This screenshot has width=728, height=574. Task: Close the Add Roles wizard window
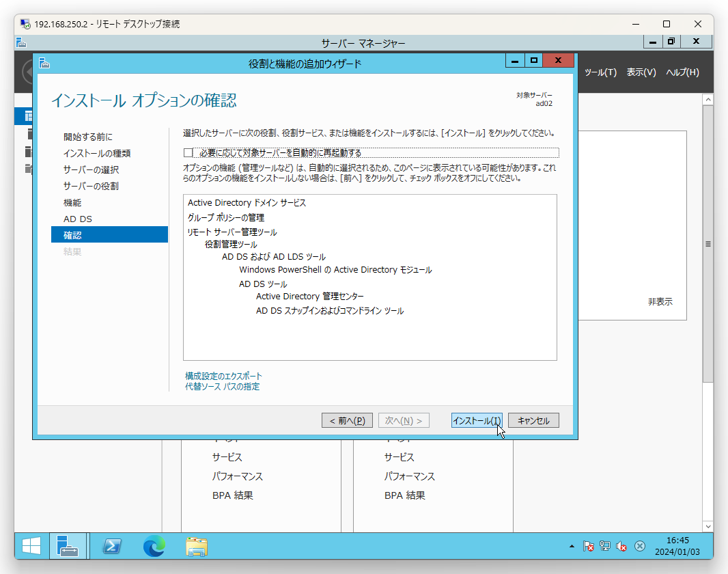(x=559, y=61)
